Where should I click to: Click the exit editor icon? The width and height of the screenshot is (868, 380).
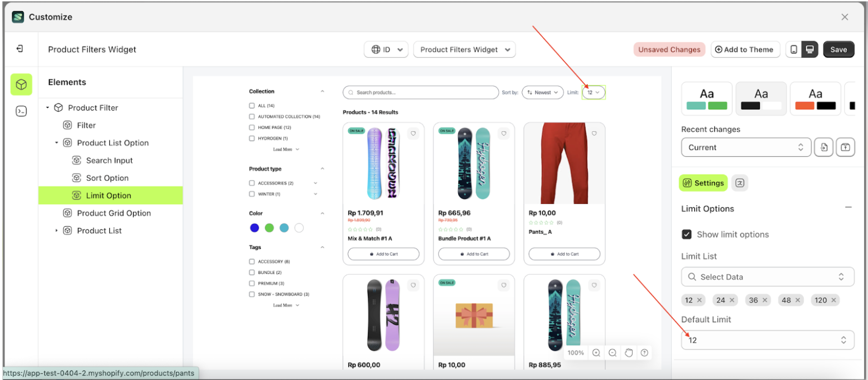click(20, 49)
